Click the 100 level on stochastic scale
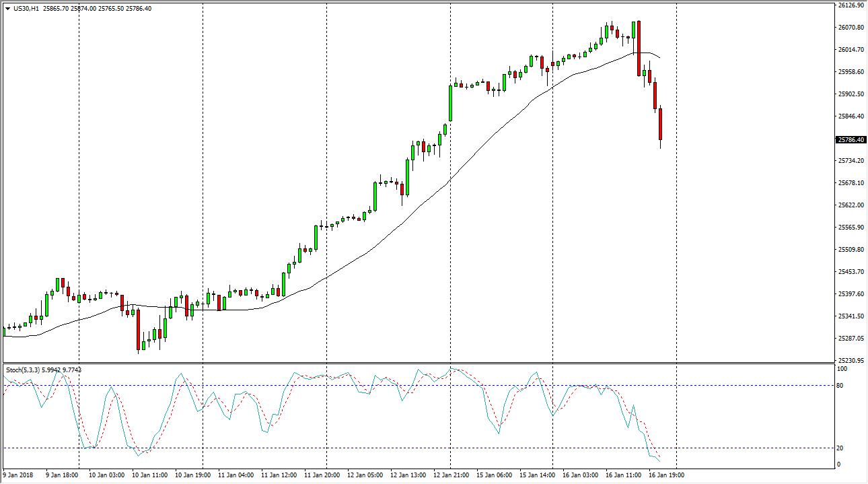The height and width of the screenshot is (484, 868). pos(842,370)
